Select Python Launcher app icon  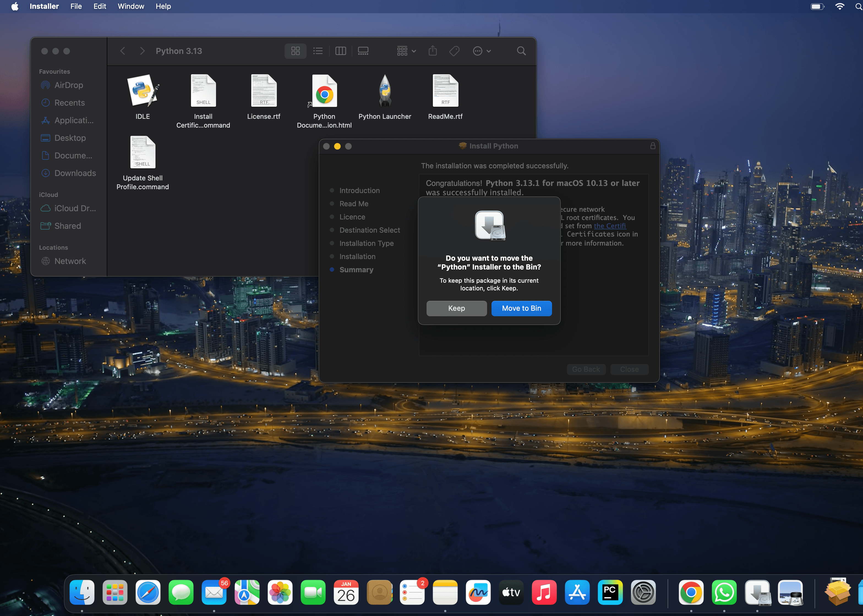[x=385, y=97]
